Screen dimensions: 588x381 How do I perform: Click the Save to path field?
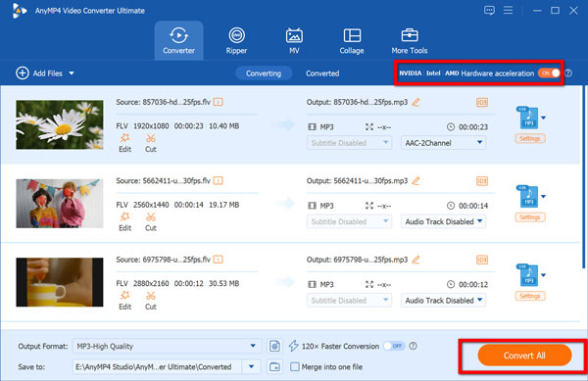(157, 366)
